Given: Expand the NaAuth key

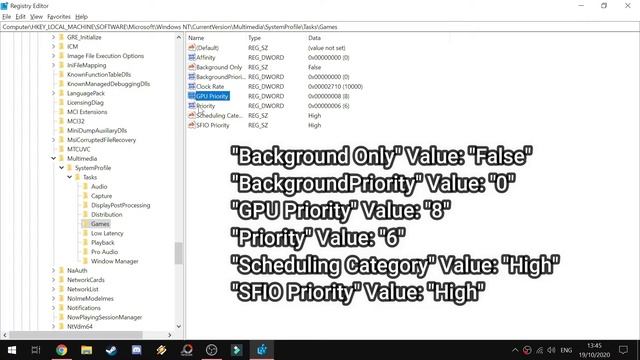Looking at the screenshot, I should click(53, 271).
